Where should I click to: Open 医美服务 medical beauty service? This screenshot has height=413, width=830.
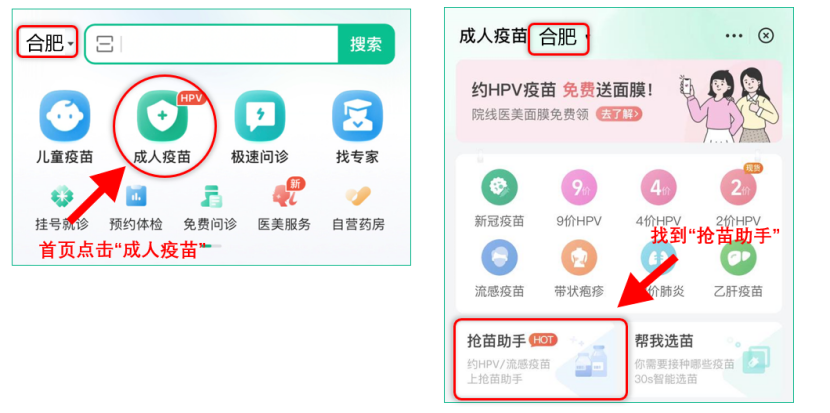tap(284, 196)
